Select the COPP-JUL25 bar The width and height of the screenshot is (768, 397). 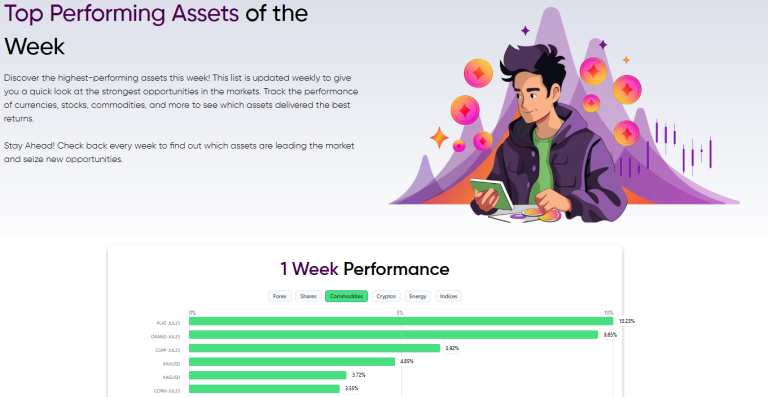tap(314, 348)
